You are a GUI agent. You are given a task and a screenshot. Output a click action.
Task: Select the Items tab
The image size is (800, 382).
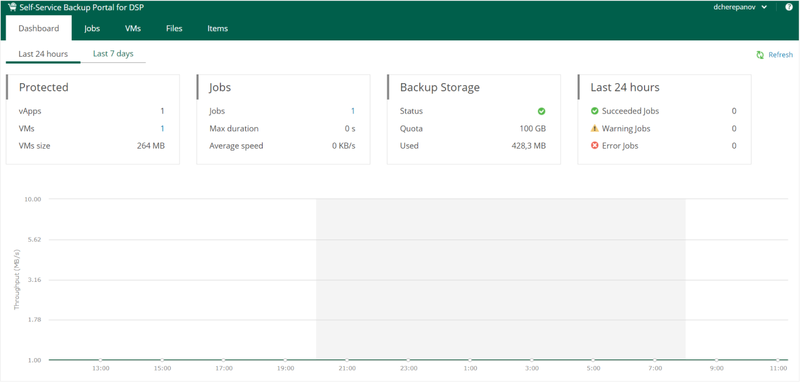coord(217,29)
